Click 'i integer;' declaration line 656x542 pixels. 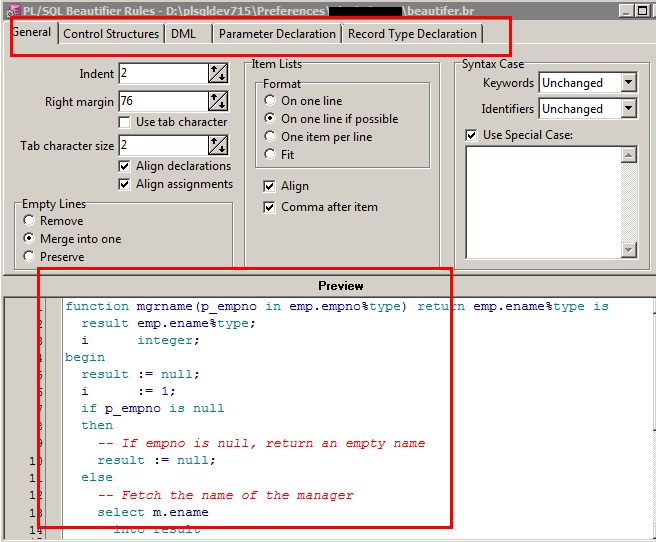tap(140, 340)
